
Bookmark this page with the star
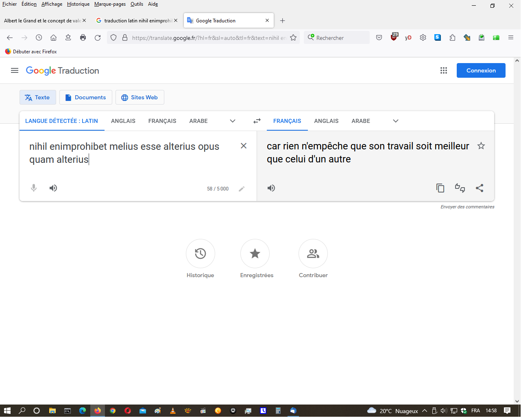(x=293, y=37)
